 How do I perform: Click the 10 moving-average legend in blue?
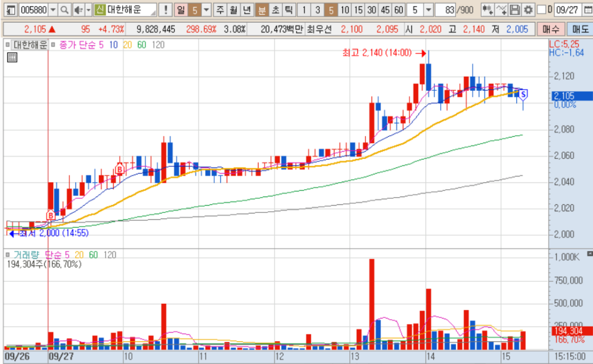coord(114,45)
